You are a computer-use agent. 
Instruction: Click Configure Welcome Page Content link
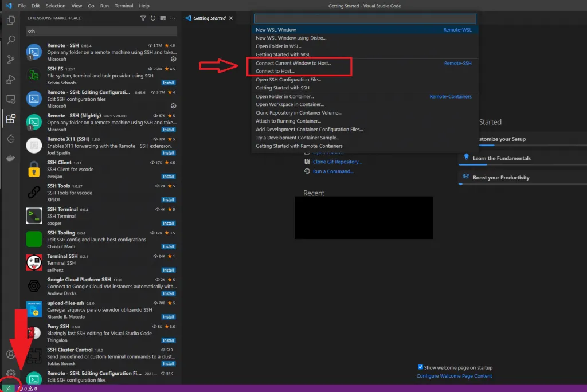[454, 376]
